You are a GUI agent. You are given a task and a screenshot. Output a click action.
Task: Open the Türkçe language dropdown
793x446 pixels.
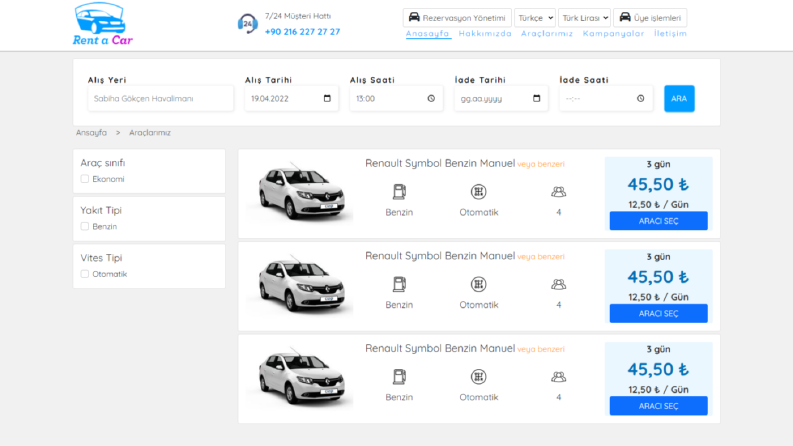(x=535, y=18)
